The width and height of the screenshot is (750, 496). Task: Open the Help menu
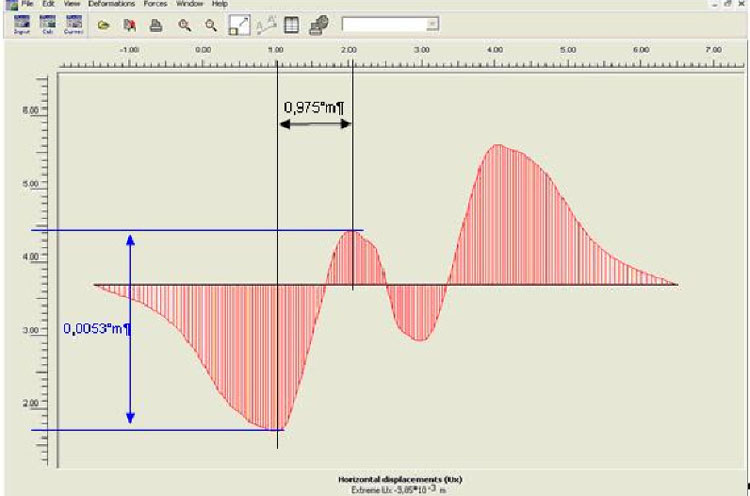219,4
